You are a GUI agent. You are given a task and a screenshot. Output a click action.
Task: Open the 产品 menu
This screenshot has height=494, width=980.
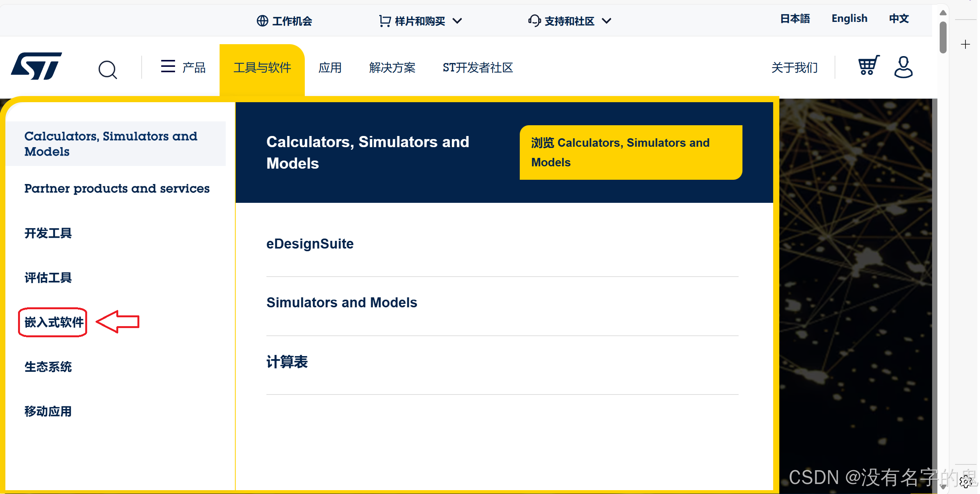pyautogui.click(x=194, y=68)
